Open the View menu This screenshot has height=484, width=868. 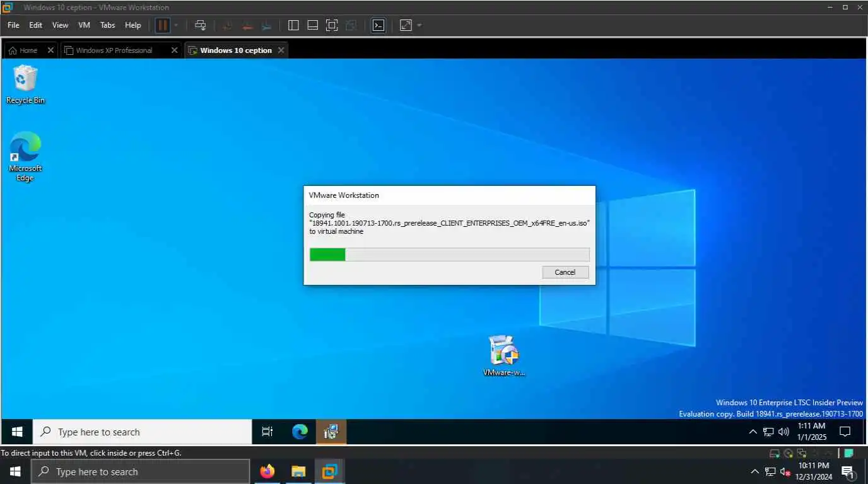[60, 25]
